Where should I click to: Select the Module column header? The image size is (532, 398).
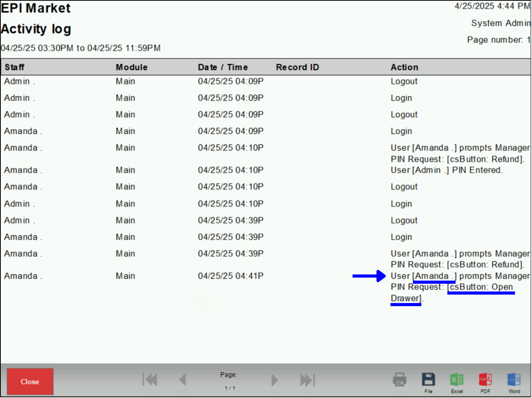coord(132,67)
